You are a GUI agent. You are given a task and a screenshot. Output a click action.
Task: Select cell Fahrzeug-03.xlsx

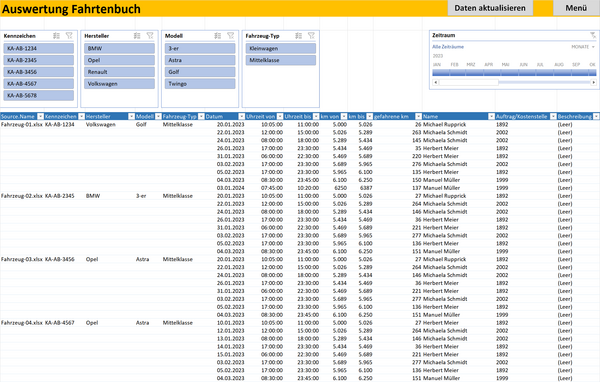[x=22, y=259]
